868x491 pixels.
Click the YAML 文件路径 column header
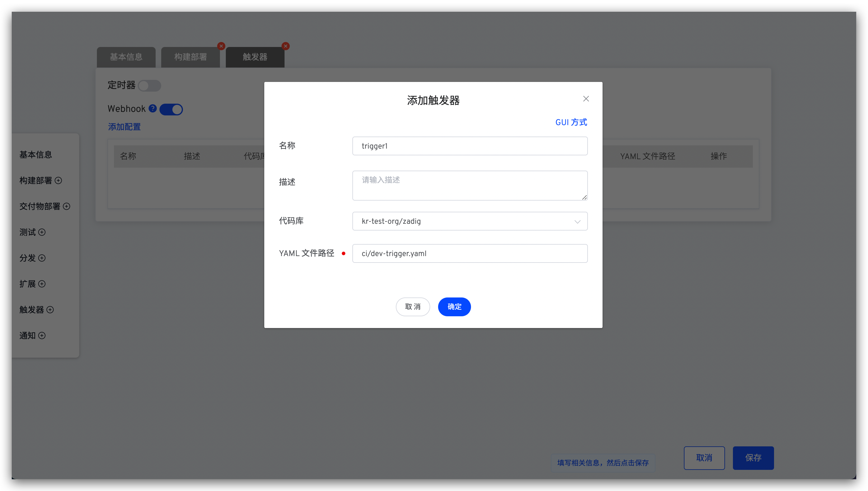tap(647, 156)
